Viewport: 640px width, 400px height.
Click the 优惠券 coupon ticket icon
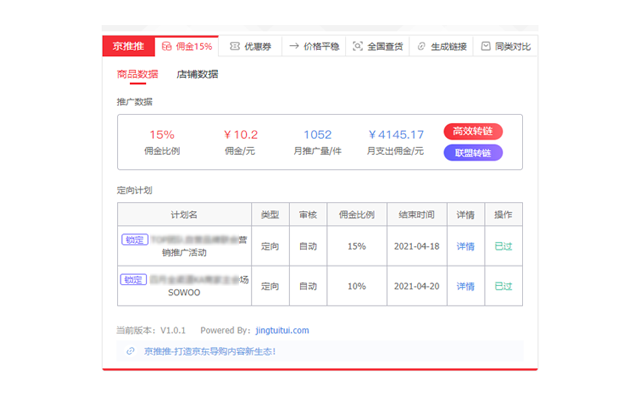tap(234, 46)
